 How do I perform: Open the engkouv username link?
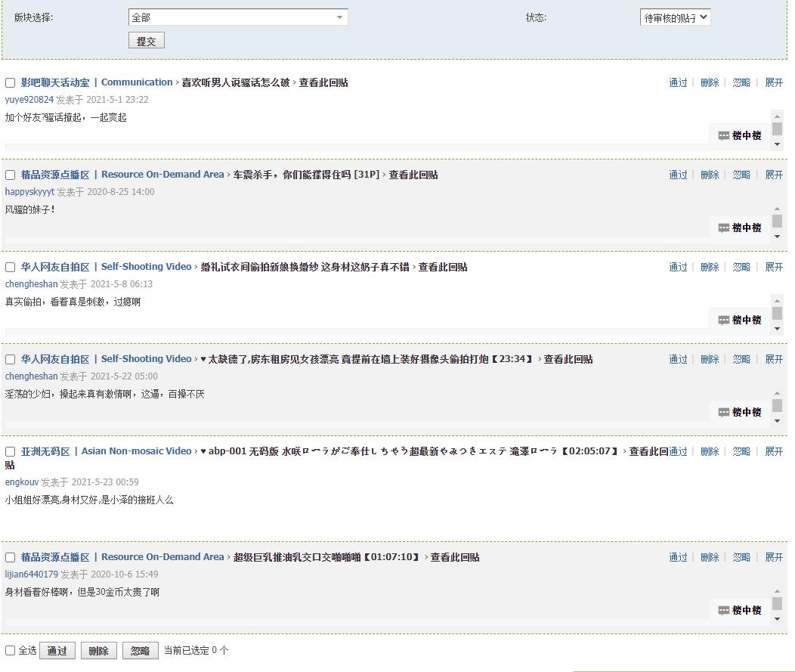click(22, 482)
